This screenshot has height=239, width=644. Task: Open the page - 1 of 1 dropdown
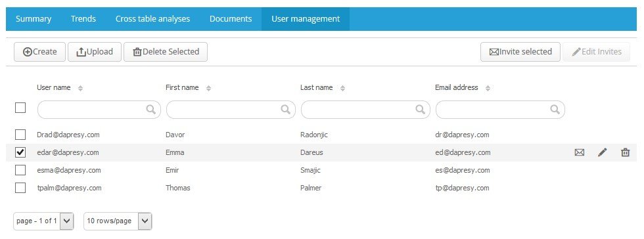point(43,221)
